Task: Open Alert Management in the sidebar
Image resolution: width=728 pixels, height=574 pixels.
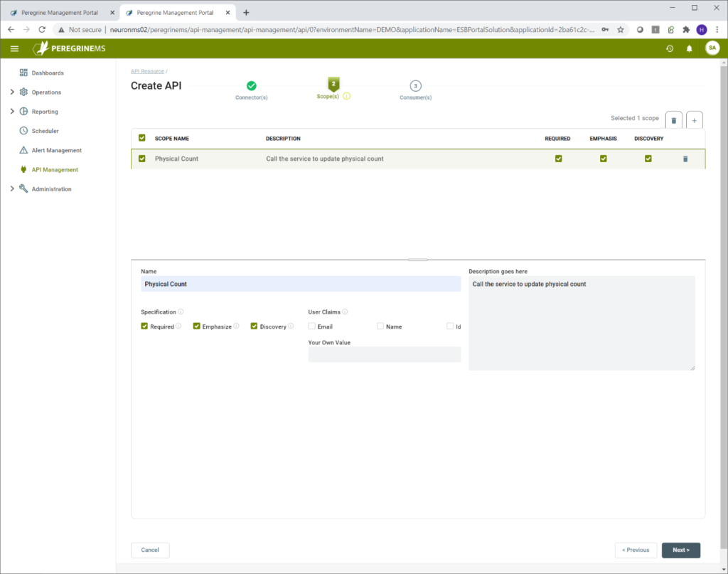Action: pyautogui.click(x=57, y=151)
